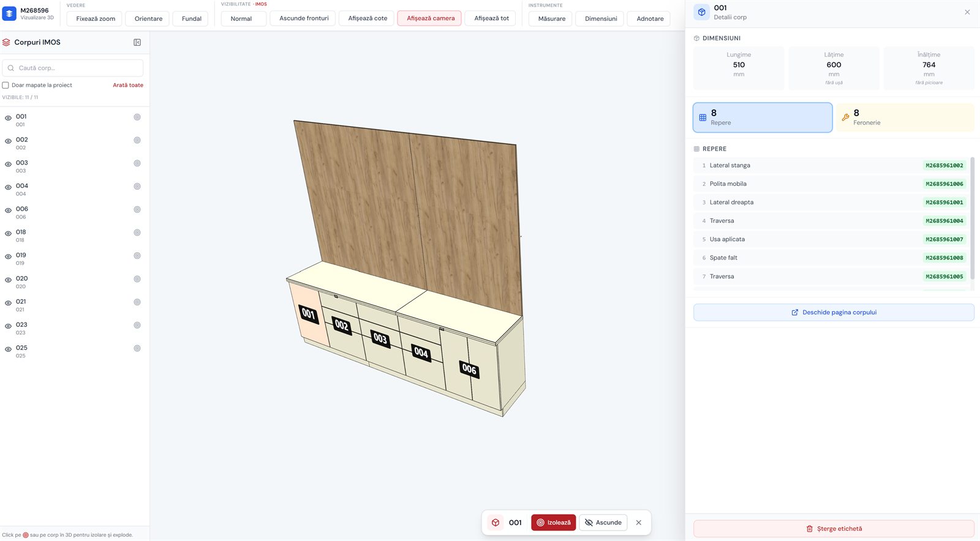Select the Lateral stanga part row
The height and width of the screenshot is (541, 980).
point(831,165)
